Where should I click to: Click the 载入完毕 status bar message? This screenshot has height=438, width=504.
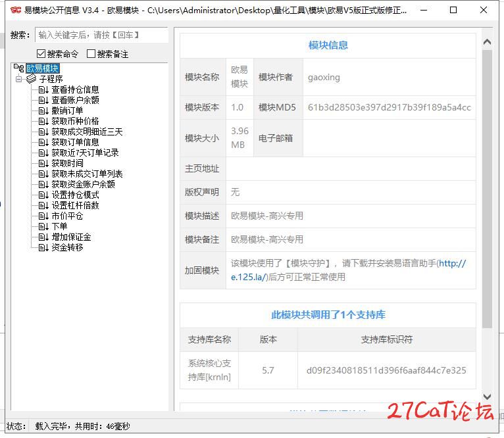(x=83, y=427)
